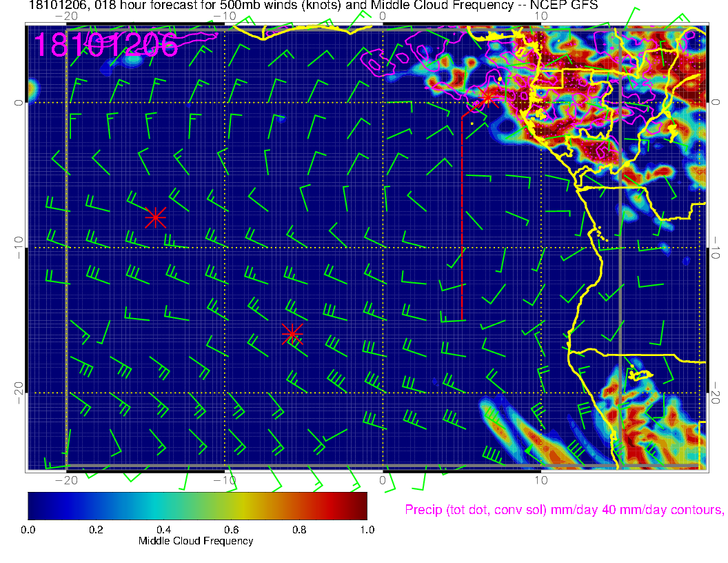Click the colorbar tick label 0.6
728x563 pixels.
231,530
